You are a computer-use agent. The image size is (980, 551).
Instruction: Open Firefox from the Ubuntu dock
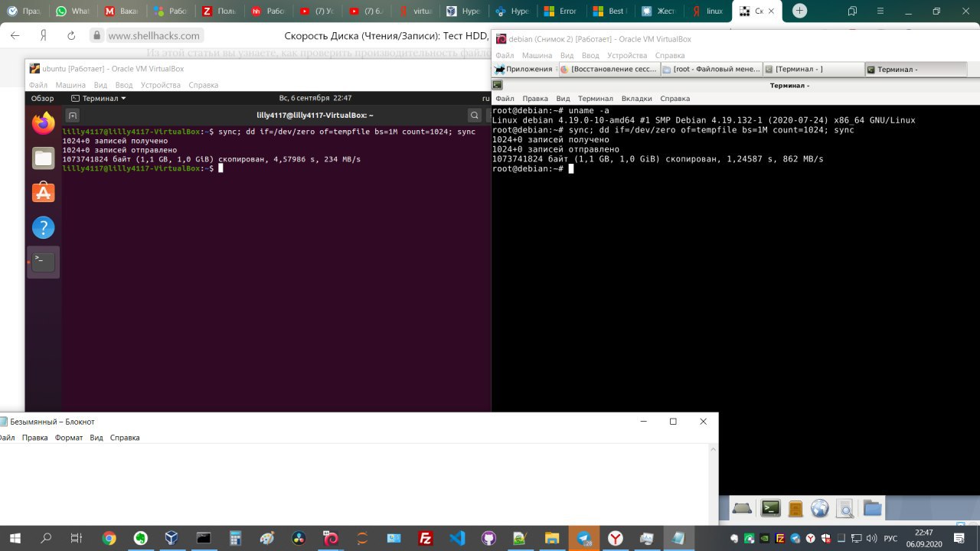44,122
